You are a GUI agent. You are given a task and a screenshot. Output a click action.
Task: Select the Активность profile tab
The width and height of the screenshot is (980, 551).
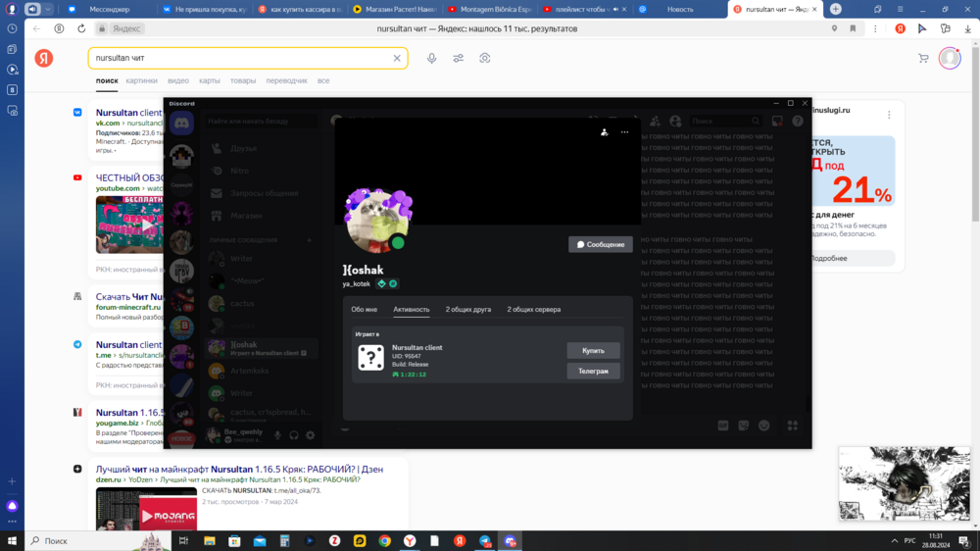[412, 310]
